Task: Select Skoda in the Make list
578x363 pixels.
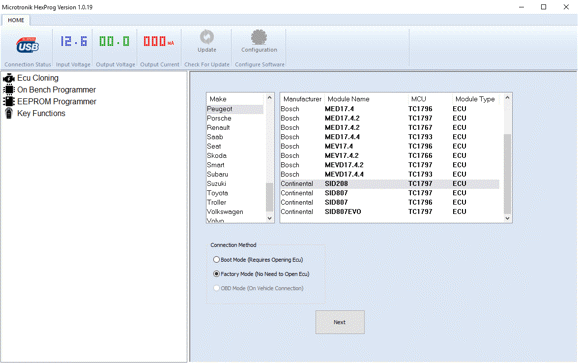Action: click(x=235, y=156)
